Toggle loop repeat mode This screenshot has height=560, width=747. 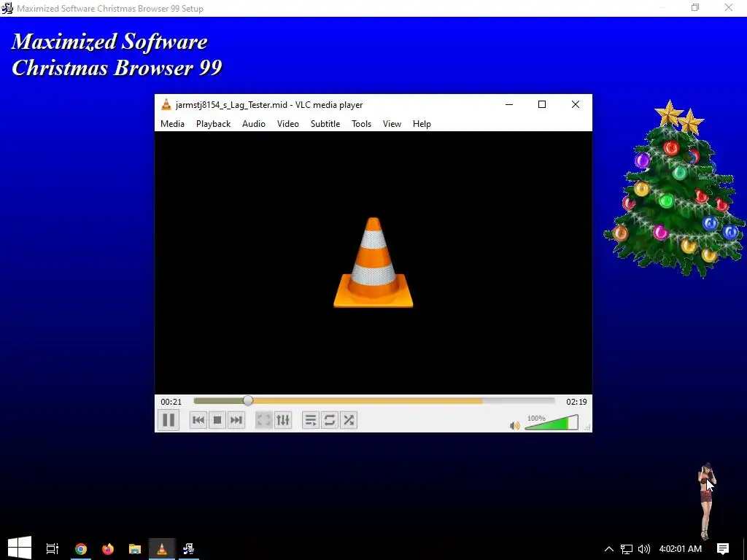pos(330,420)
